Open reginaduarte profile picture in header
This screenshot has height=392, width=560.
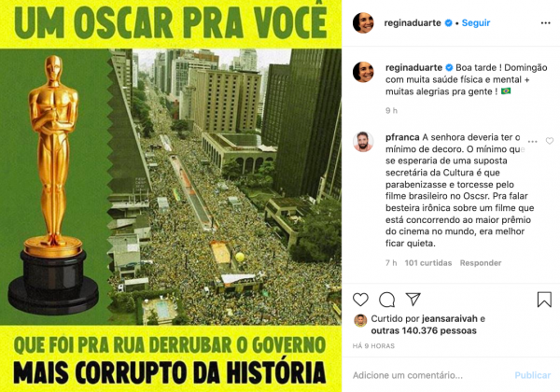(363, 22)
